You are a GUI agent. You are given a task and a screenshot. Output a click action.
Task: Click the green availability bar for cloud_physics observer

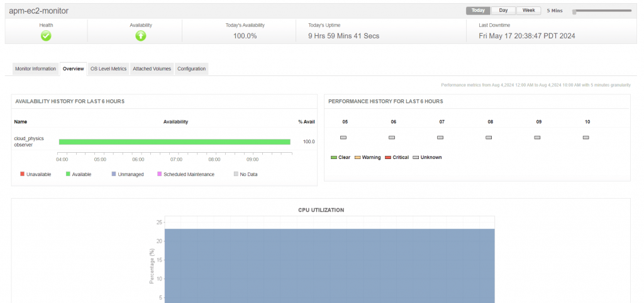[174, 142]
